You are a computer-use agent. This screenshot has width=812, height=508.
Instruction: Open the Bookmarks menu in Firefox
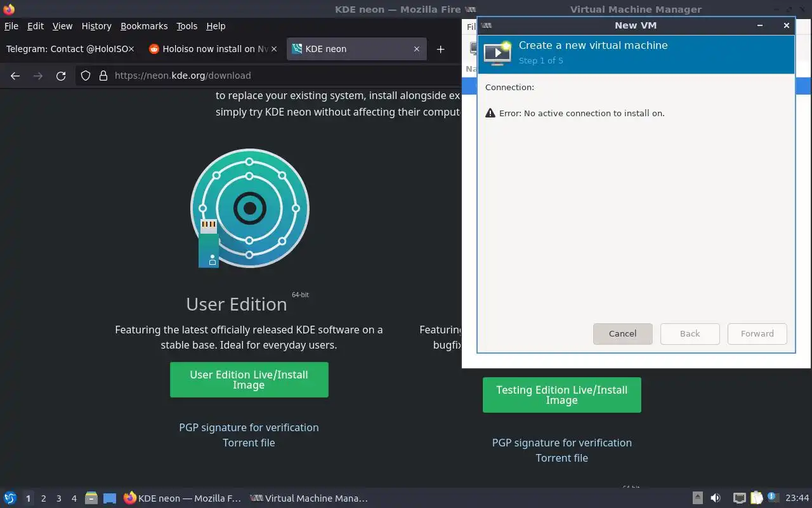144,26
